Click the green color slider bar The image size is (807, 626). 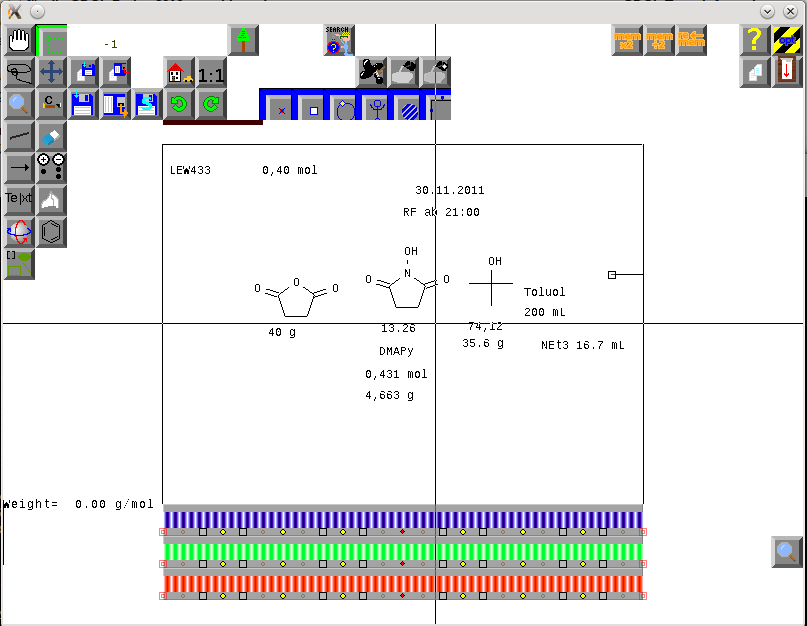[x=402, y=551]
